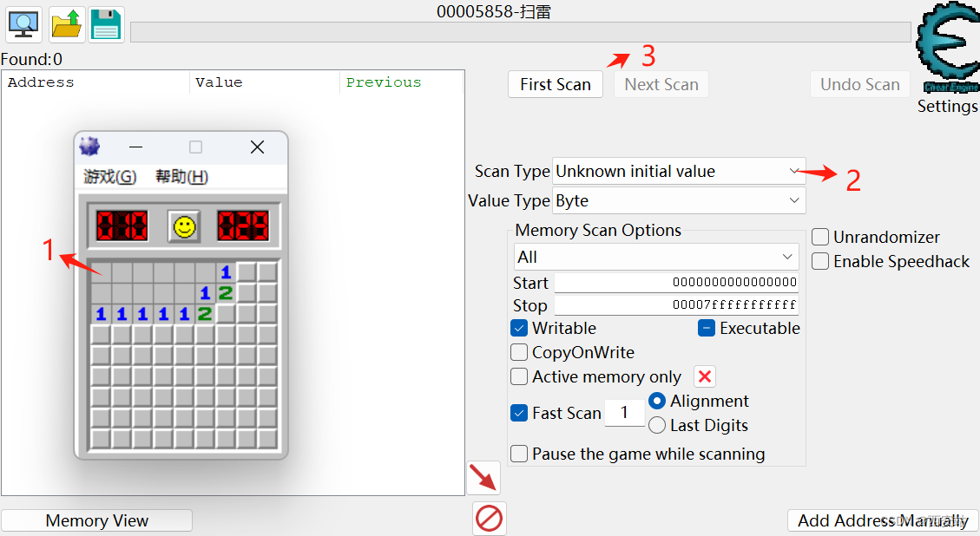
Task: Click the red X beside Active memory only
Action: click(704, 376)
